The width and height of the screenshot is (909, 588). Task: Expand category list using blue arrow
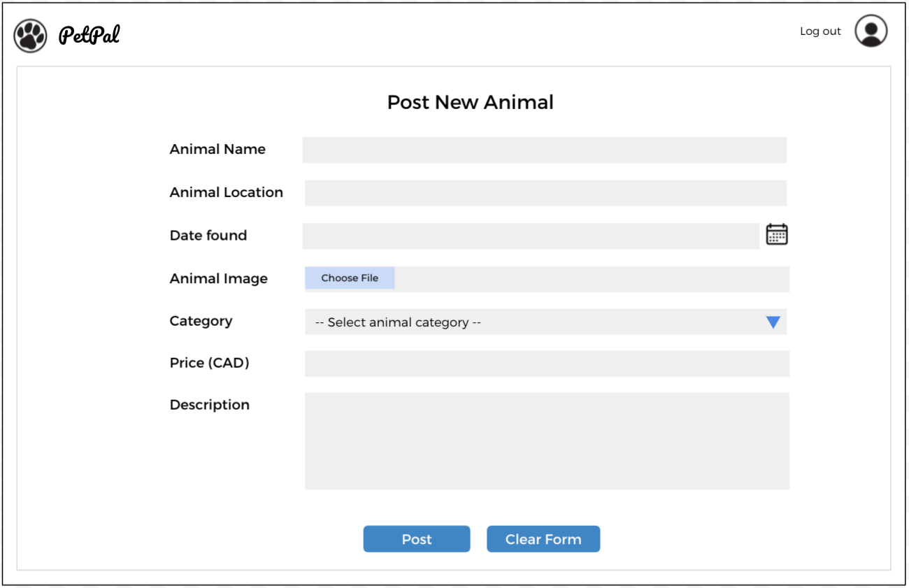(x=773, y=322)
